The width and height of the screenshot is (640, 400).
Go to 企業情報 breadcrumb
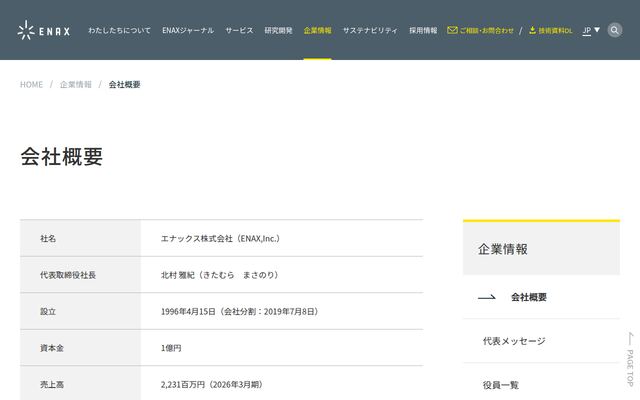tap(76, 84)
